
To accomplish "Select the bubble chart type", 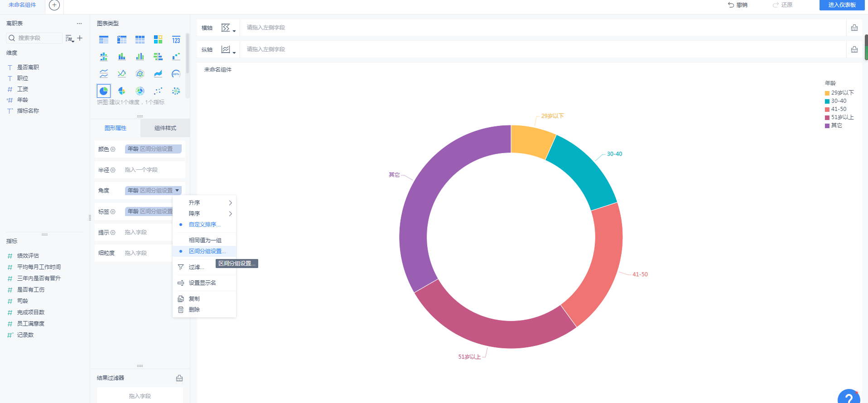I will (x=176, y=91).
